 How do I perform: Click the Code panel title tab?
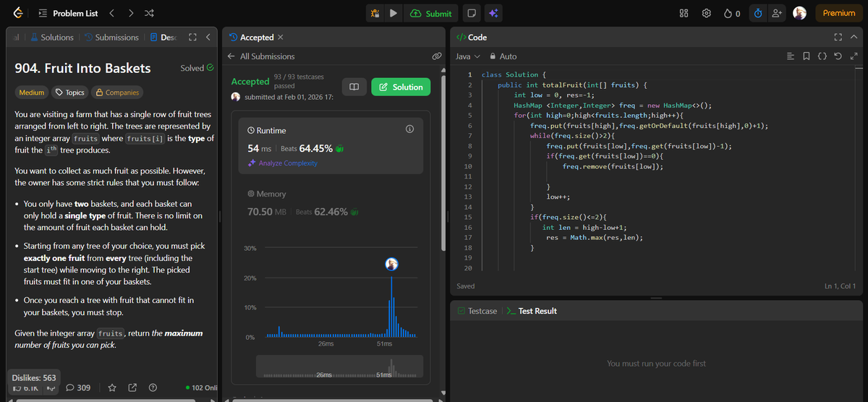[x=472, y=37]
